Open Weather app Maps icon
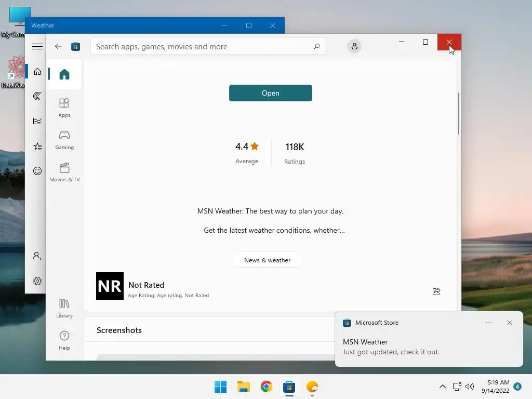 [37, 96]
